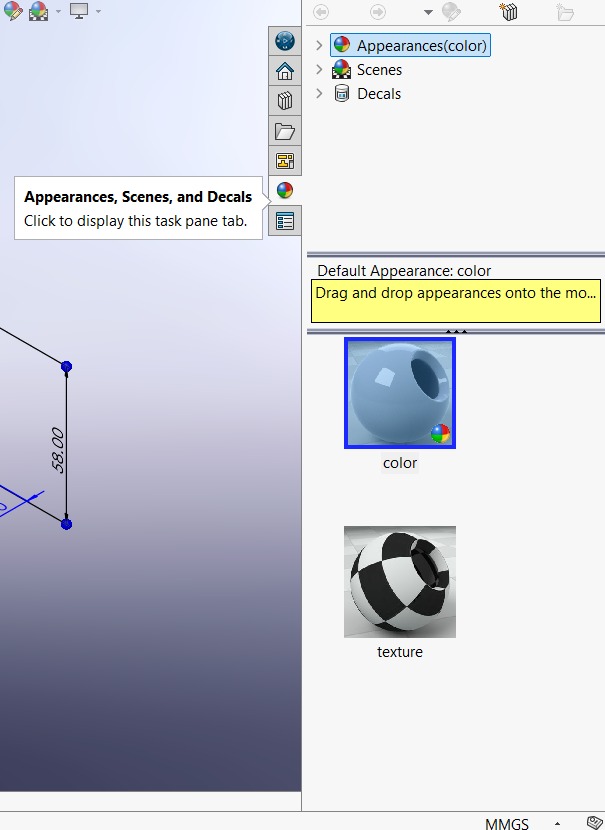
Task: Click the Add File Location icon
Action: (x=508, y=12)
